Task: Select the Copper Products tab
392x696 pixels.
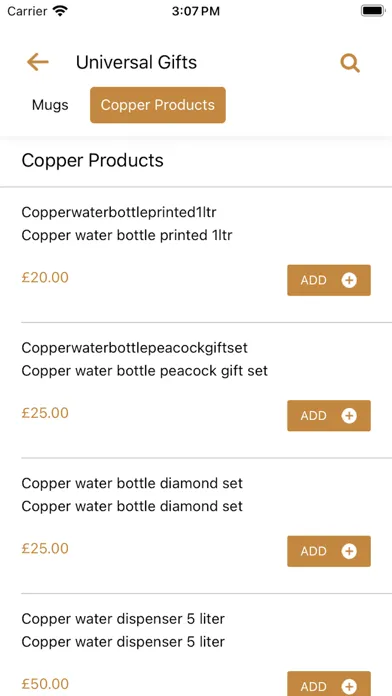Action: coord(158,105)
